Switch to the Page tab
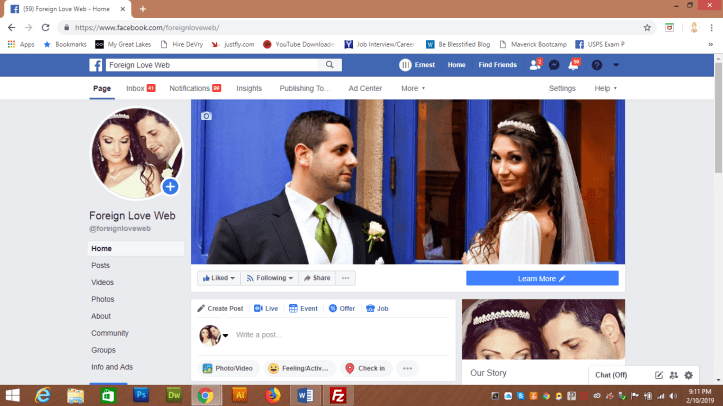 pyautogui.click(x=102, y=88)
